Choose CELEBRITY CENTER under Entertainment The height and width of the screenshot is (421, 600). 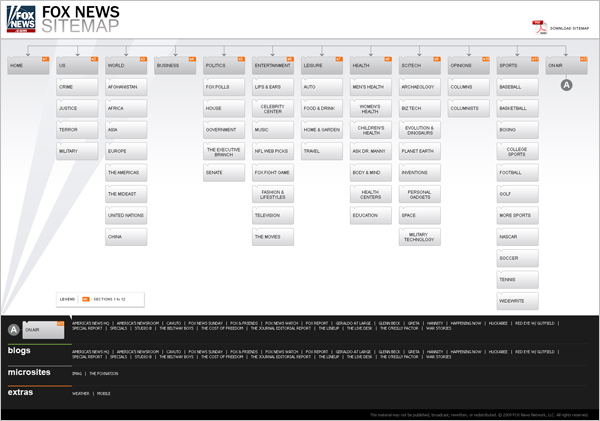click(273, 108)
